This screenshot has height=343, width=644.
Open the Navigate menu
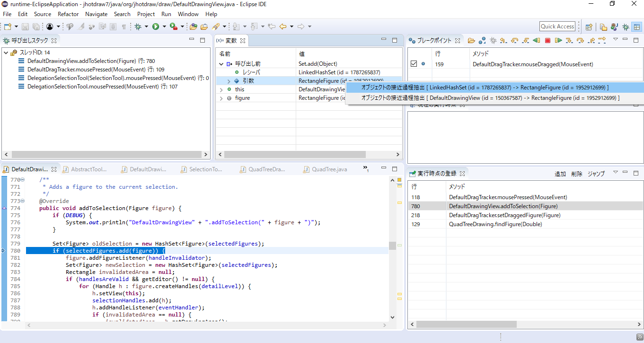[x=97, y=14]
